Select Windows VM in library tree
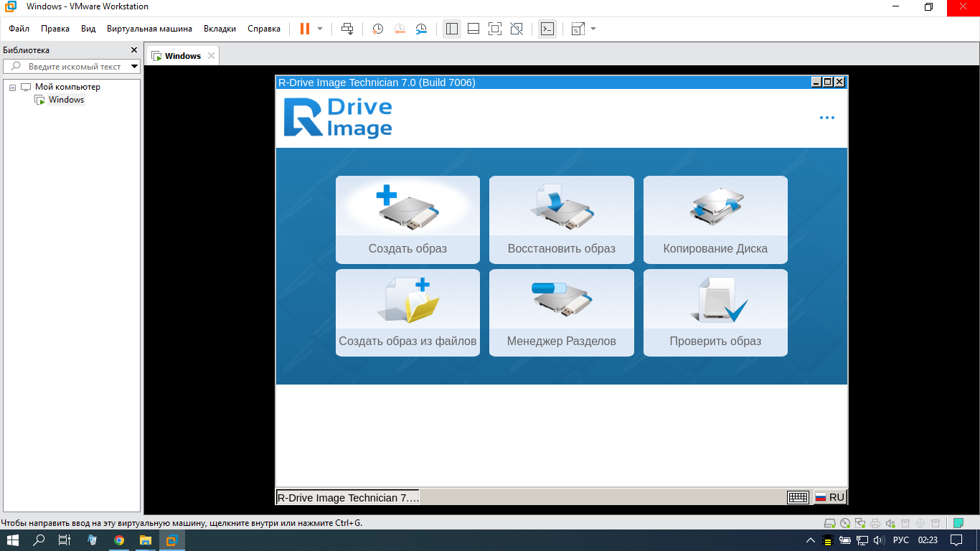 66,100
